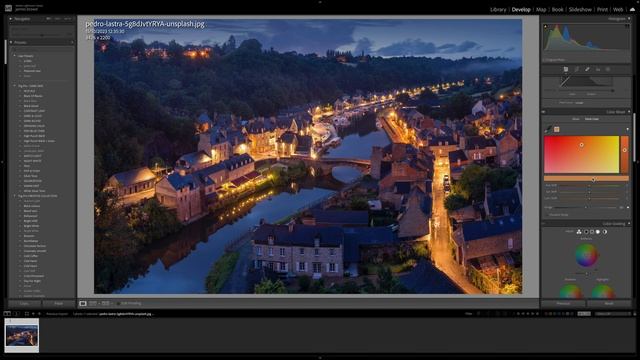
Task: Click the plus icon on Presets header
Action: [72, 42]
